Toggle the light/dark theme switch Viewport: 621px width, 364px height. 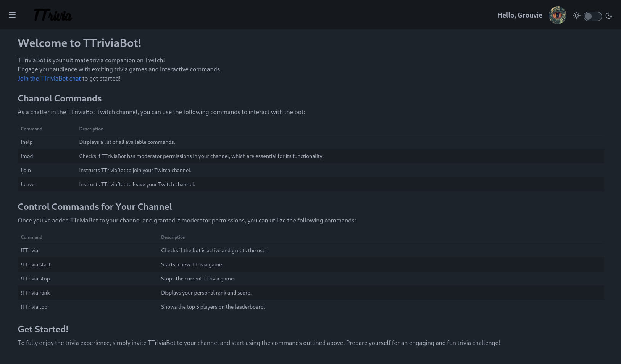[x=592, y=16]
